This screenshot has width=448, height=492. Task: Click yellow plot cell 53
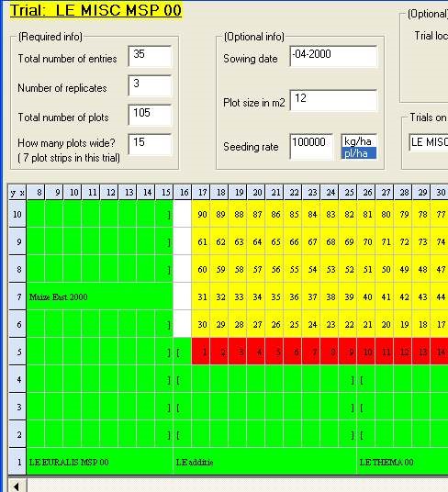330,269
